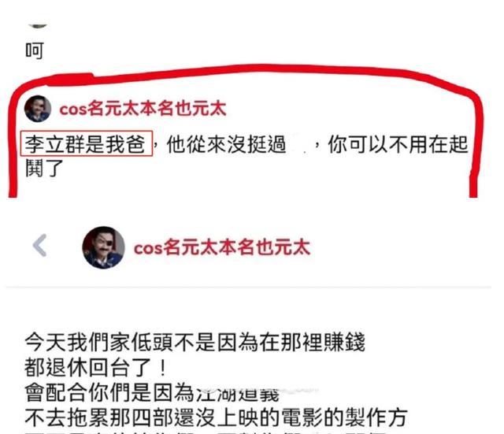The image size is (504, 434).
Task: Tap the divider line under the profile header
Action: point(248,286)
